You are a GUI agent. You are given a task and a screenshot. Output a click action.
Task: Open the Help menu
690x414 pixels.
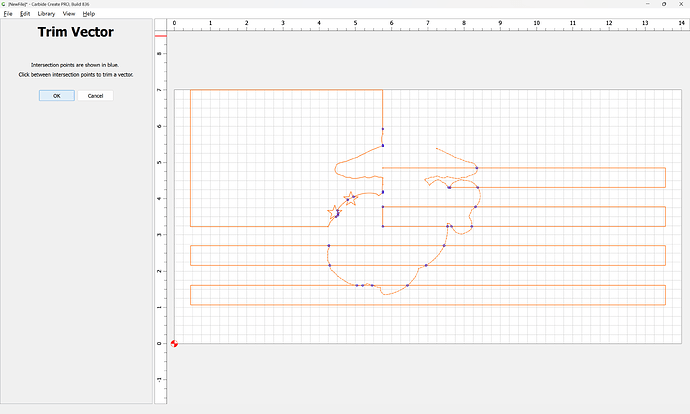pyautogui.click(x=89, y=14)
